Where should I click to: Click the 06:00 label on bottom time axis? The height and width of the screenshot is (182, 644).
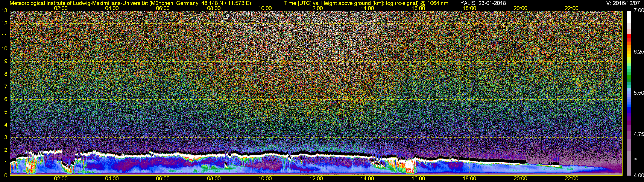tap(163, 179)
